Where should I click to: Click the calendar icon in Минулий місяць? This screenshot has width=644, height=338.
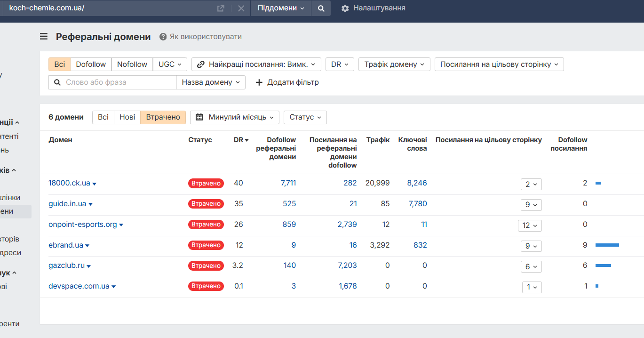pyautogui.click(x=199, y=117)
